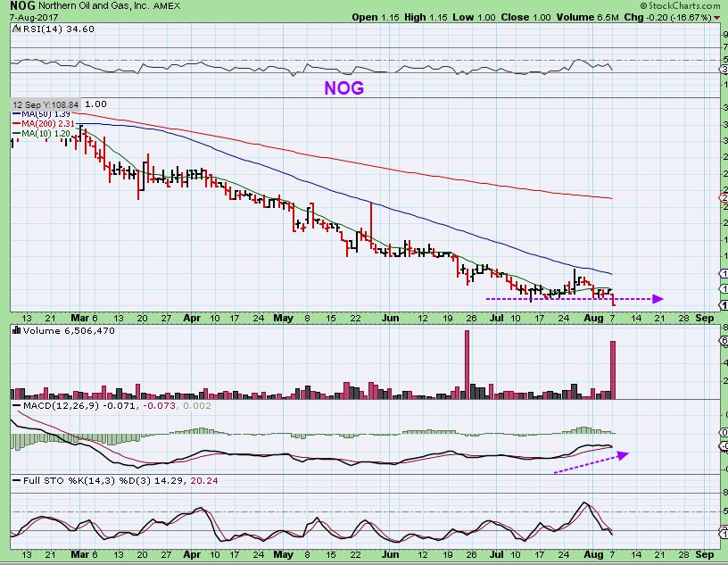Click the RSI(14) indicator legend icon

(x=16, y=29)
